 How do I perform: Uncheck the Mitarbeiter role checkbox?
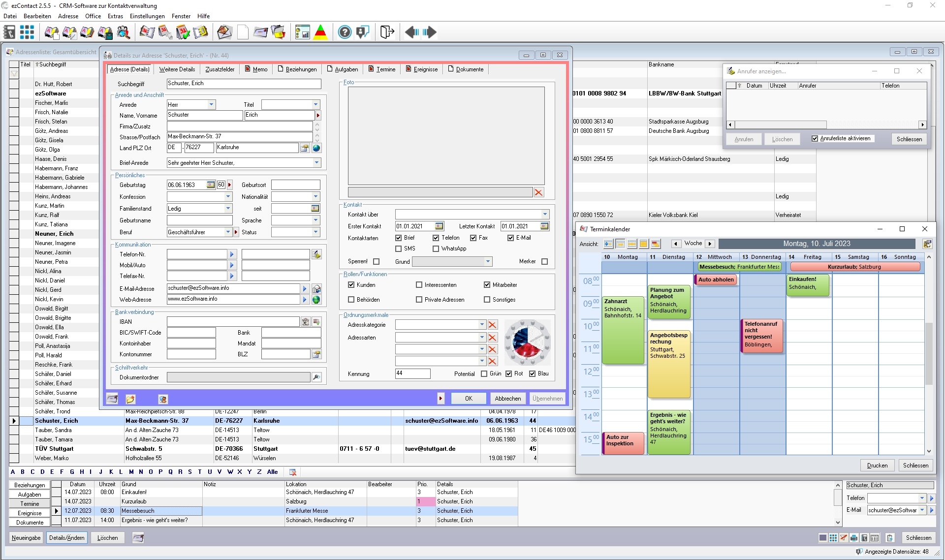pyautogui.click(x=487, y=285)
